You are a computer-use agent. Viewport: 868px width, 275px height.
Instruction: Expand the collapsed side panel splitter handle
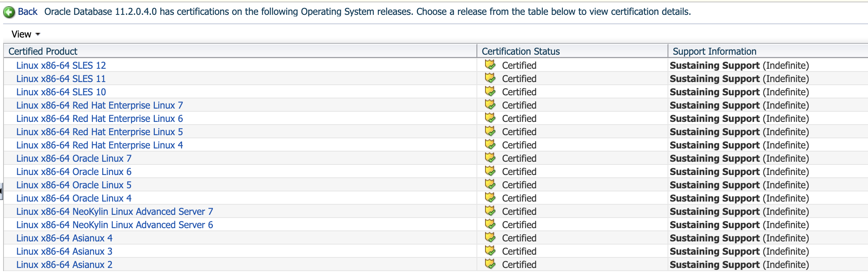1,191
